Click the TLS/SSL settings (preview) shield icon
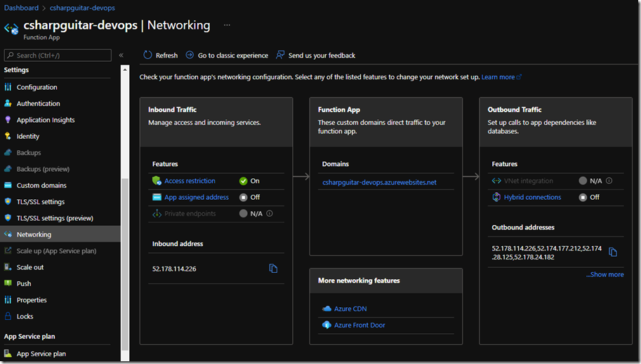This screenshot has height=364, width=641. tap(8, 217)
